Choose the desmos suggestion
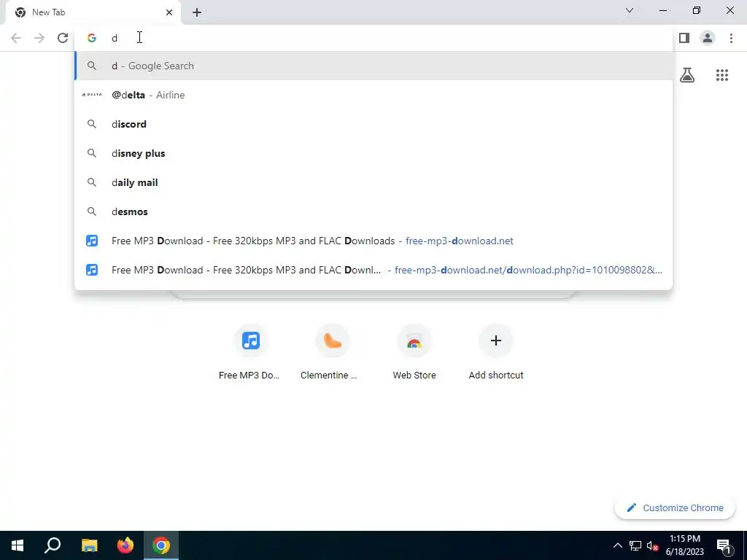The image size is (747, 560). 373,211
